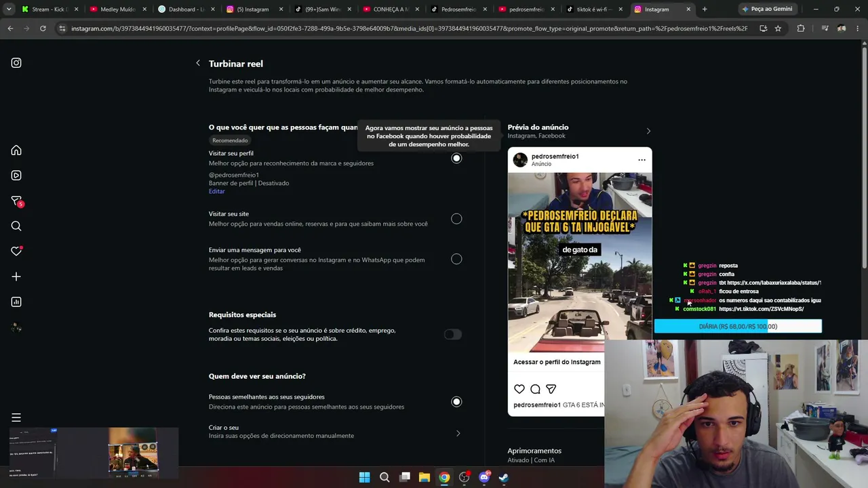Open the profile avatar in sidebar
Viewport: 868px width, 488px height.
click(16, 327)
